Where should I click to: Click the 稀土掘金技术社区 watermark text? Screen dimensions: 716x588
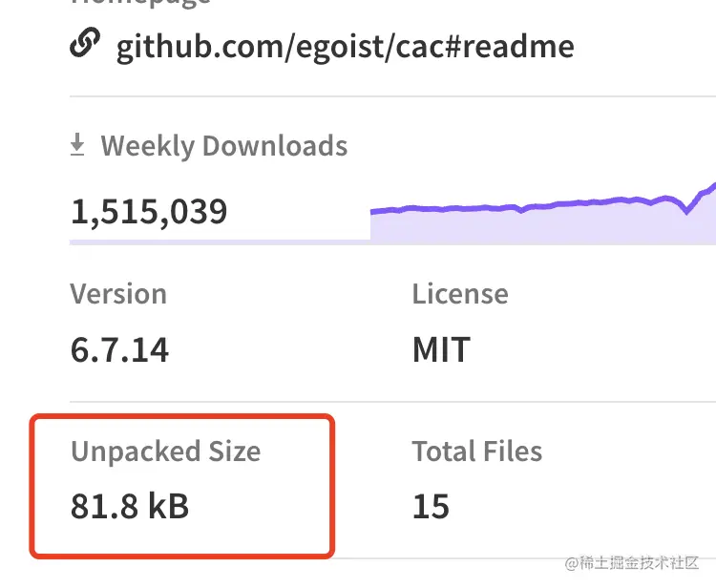click(x=640, y=563)
